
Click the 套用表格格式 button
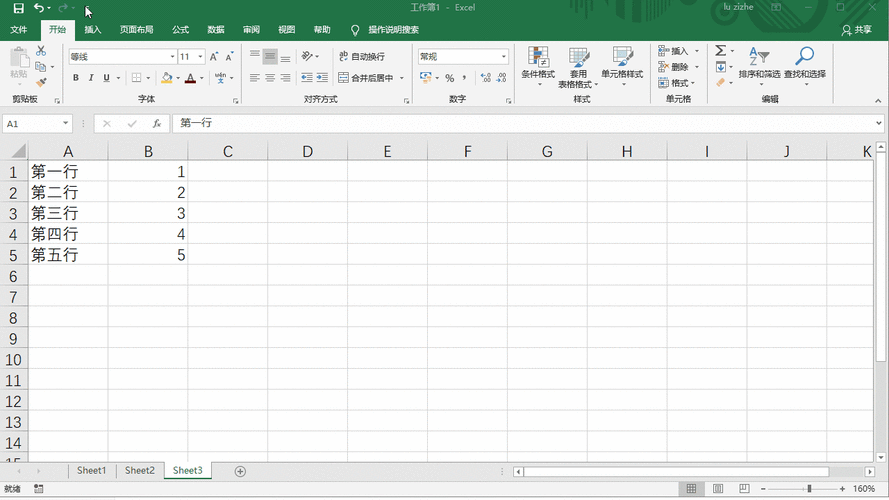pos(578,67)
